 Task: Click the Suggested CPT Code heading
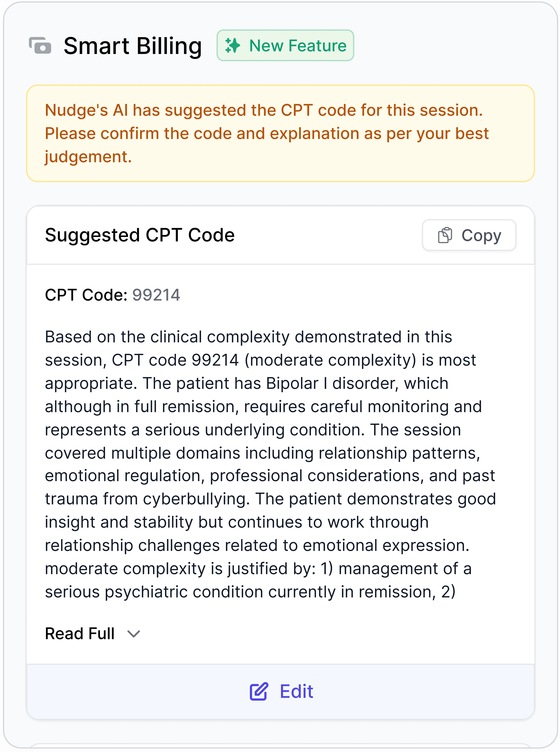pos(140,235)
